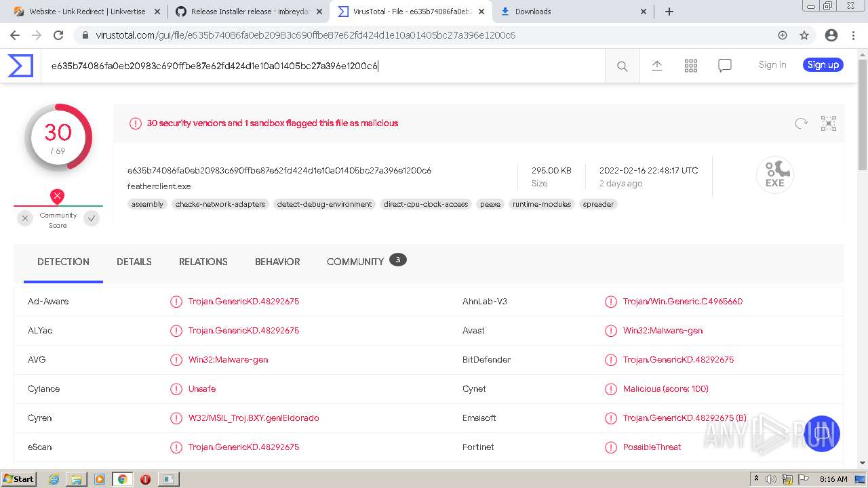This screenshot has width=868, height=488.
Task: Bookmark this page with star icon
Action: click(x=804, y=35)
